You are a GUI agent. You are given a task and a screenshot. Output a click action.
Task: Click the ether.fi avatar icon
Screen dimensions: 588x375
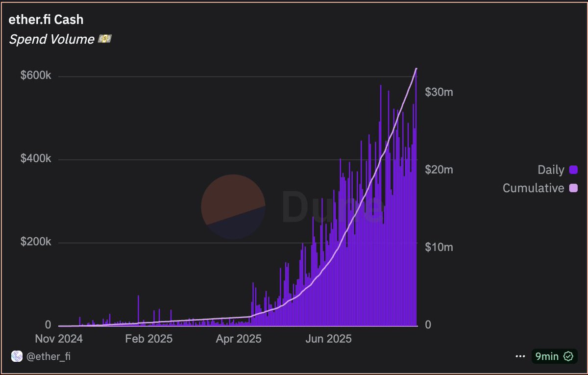click(x=17, y=356)
